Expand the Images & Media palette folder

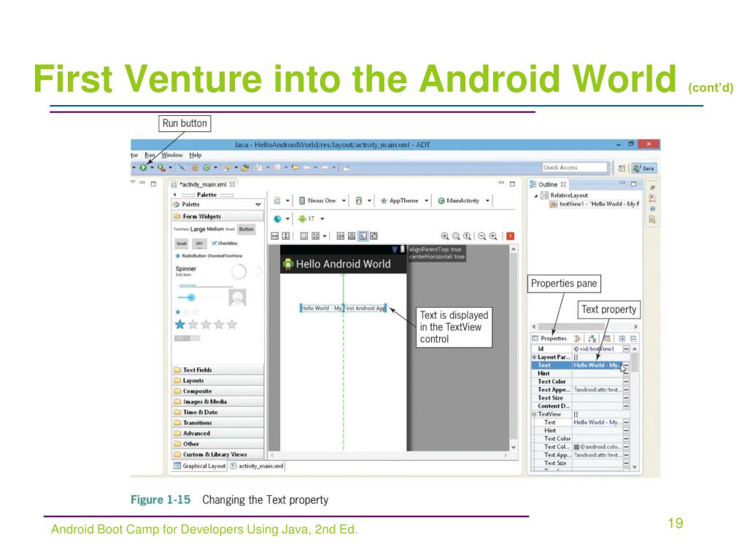tap(217, 402)
